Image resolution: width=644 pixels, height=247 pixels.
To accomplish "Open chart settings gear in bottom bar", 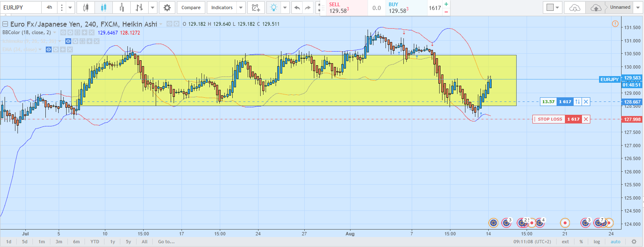I will click(x=634, y=242).
